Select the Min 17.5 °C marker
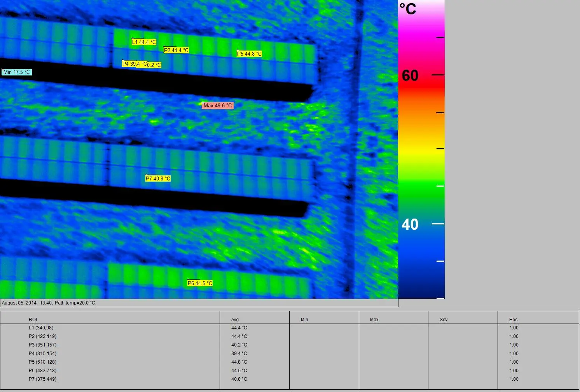This screenshot has height=392, width=580. click(16, 72)
